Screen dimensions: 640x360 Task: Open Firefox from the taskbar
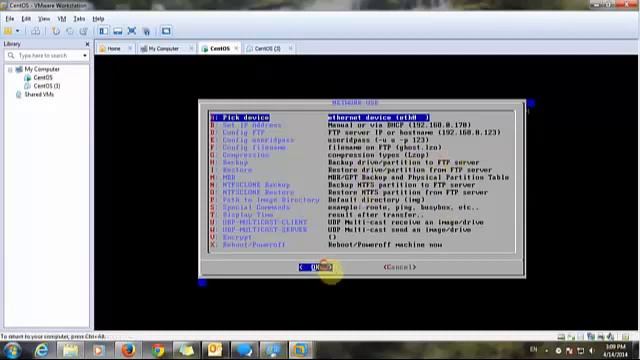click(128, 350)
